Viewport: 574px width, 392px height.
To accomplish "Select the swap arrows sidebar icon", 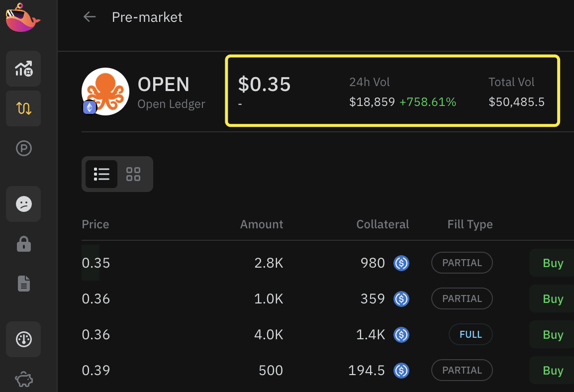I will click(x=23, y=108).
